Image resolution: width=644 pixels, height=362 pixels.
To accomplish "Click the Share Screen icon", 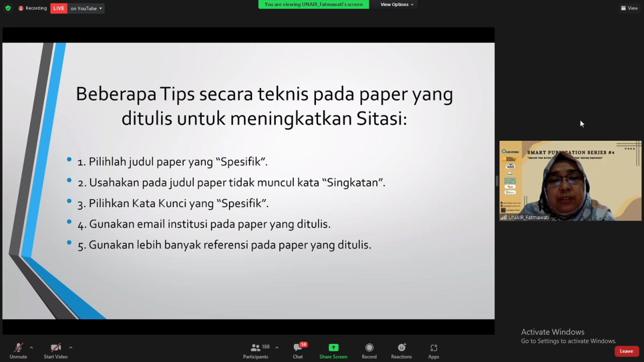I will [333, 348].
